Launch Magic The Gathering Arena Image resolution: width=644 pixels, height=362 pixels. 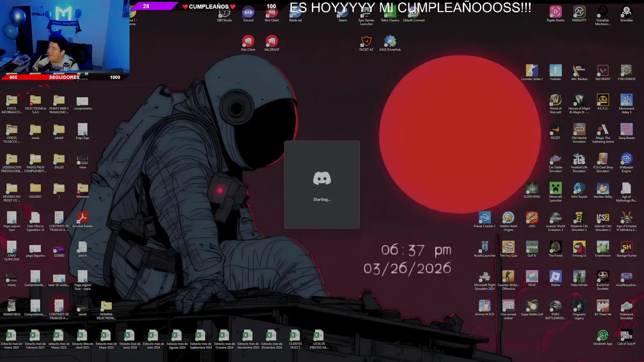tap(603, 133)
